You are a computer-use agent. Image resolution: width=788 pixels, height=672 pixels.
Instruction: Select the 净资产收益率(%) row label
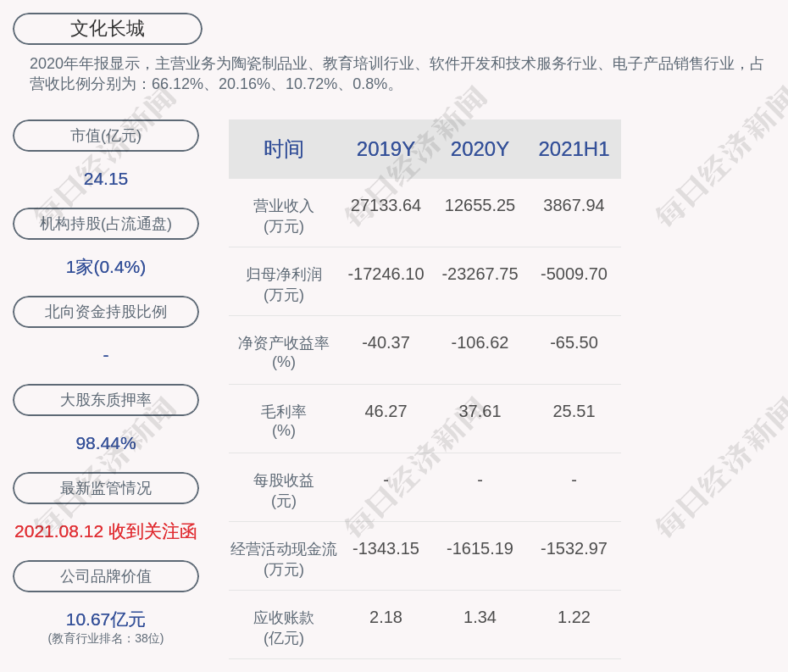coord(284,353)
